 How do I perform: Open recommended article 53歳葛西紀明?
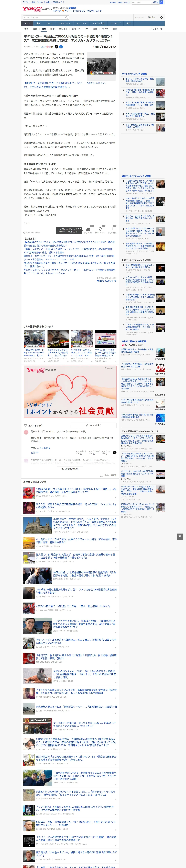[76, 490]
